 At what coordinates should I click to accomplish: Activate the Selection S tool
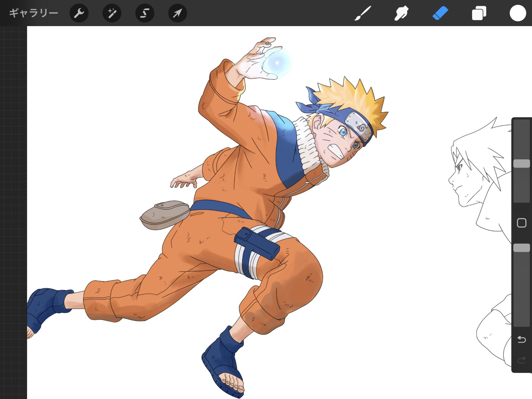pyautogui.click(x=145, y=13)
